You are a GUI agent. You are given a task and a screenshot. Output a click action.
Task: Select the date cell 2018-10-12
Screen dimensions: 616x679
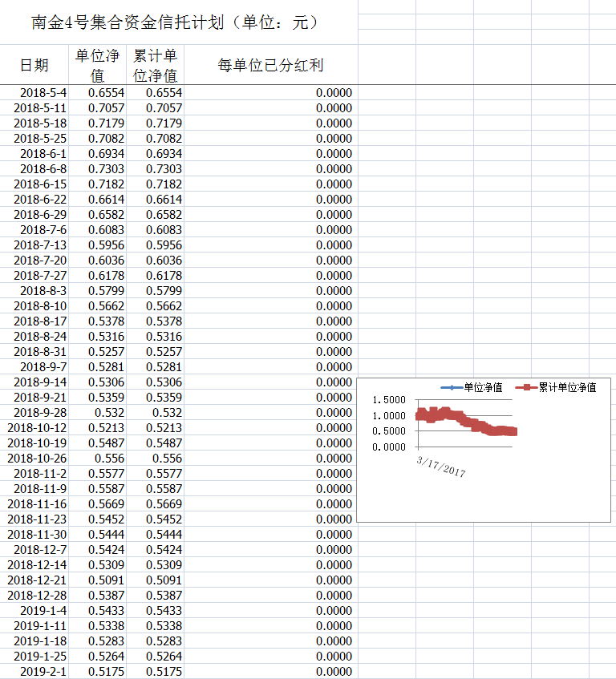pos(34,427)
